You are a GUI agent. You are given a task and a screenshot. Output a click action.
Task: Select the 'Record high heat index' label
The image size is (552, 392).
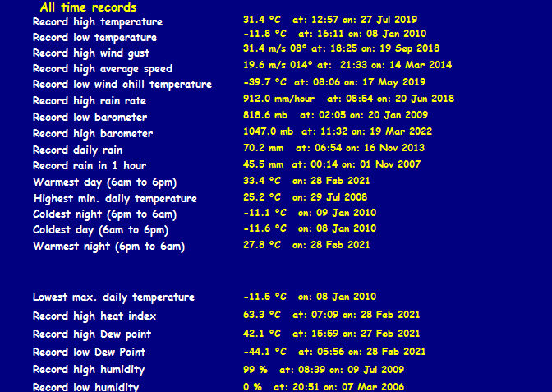pos(94,316)
